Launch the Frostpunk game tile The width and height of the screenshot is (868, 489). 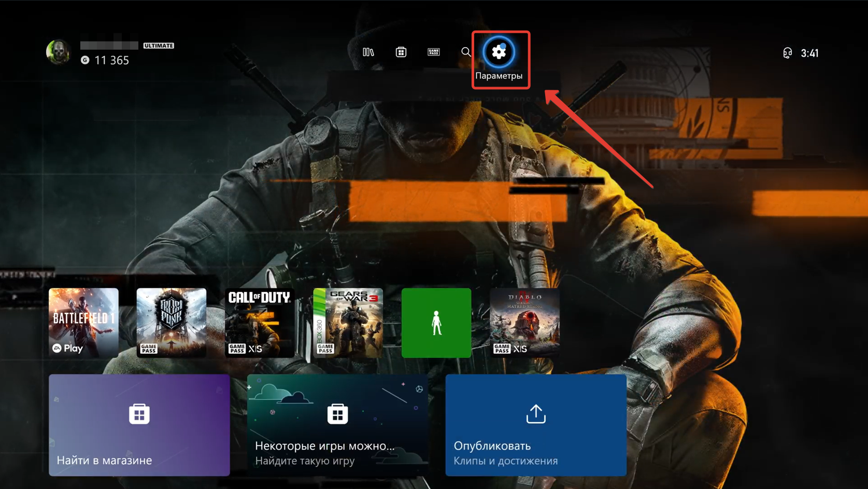[172, 323]
